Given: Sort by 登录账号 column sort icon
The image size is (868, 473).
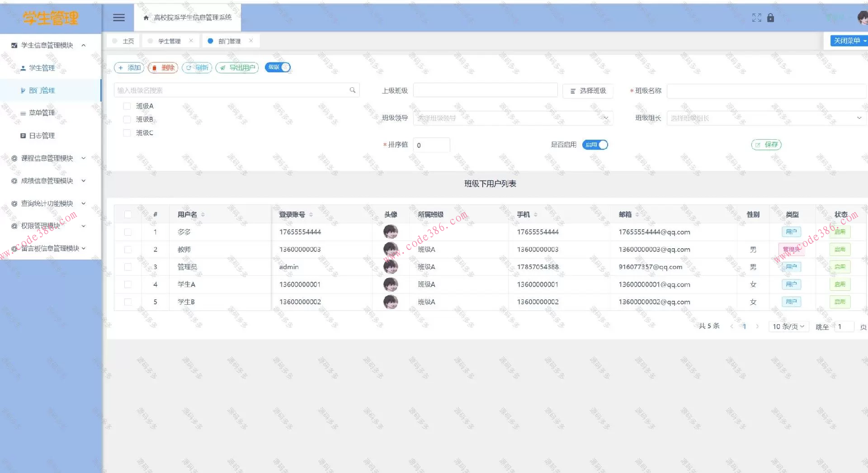Looking at the screenshot, I should (x=311, y=214).
